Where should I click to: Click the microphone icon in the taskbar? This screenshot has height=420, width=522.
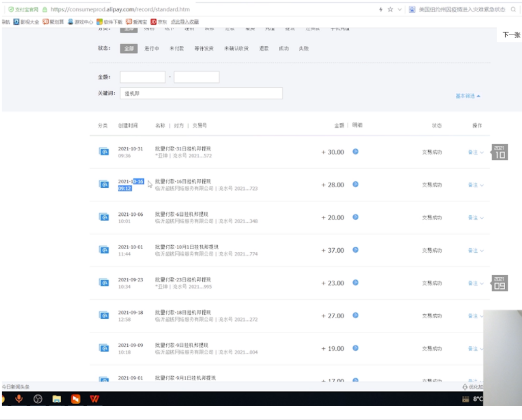19,399
